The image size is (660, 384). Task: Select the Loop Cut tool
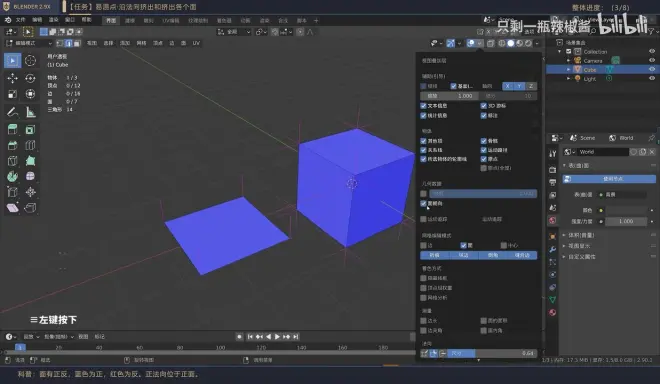point(30,145)
